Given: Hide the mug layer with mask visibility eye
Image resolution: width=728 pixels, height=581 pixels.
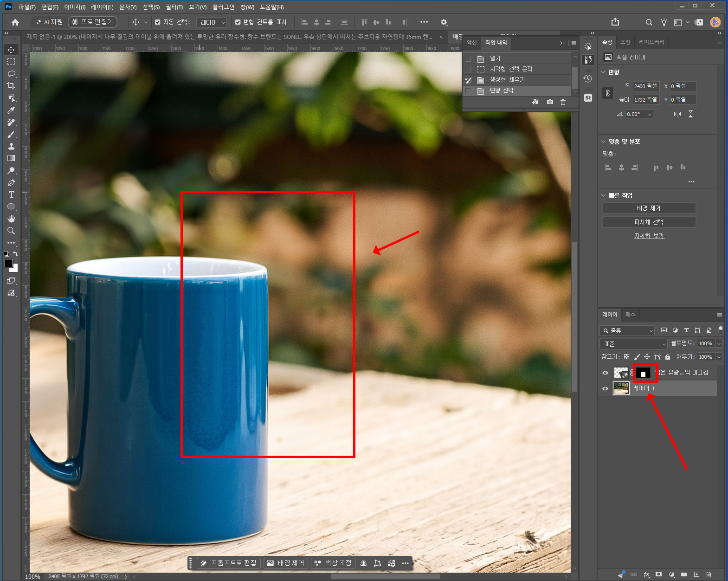Looking at the screenshot, I should point(605,373).
